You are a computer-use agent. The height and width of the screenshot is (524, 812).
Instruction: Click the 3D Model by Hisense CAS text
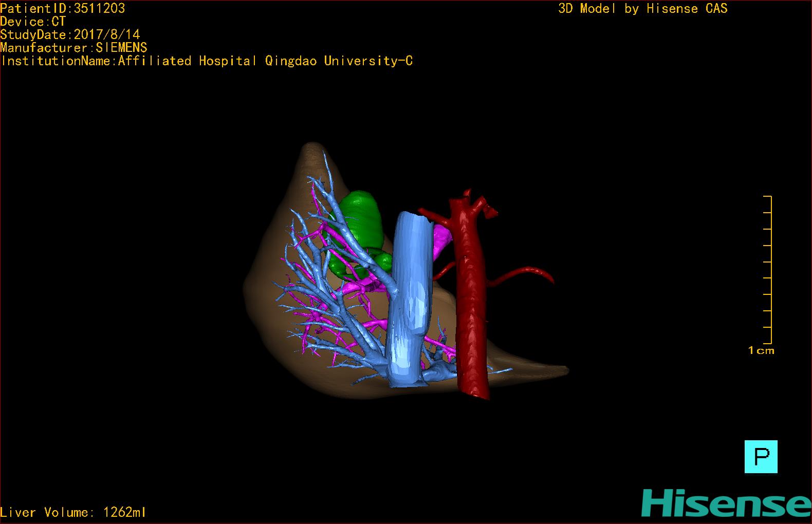coord(643,8)
